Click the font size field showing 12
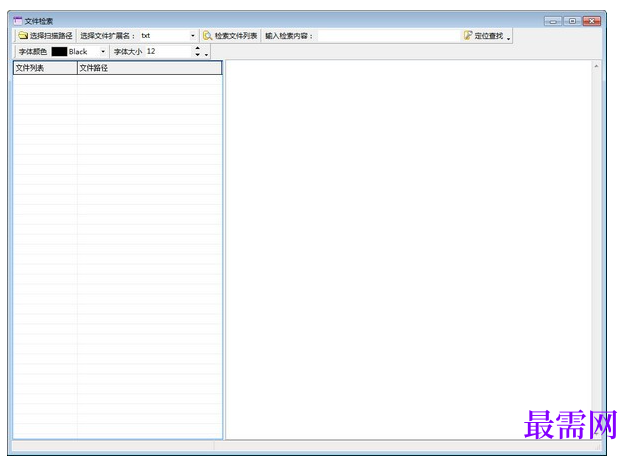The width and height of the screenshot is (636, 456). pyautogui.click(x=169, y=51)
